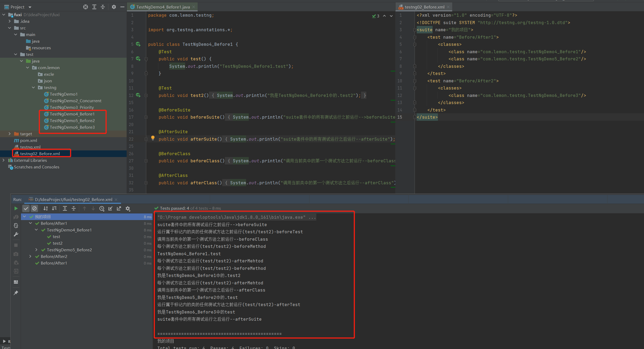This screenshot has width=644, height=349.
Task: Switch to TestNgDemo4_Before1.java editor tab
Action: [x=163, y=7]
